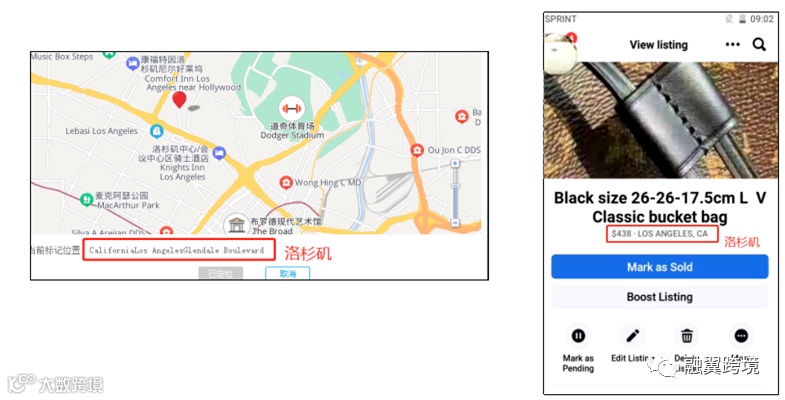
Task: Select The Broad museum icon
Action: coord(236,225)
